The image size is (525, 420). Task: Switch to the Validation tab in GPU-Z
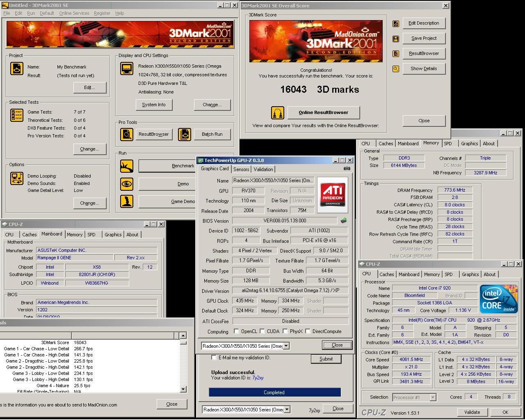pos(263,169)
